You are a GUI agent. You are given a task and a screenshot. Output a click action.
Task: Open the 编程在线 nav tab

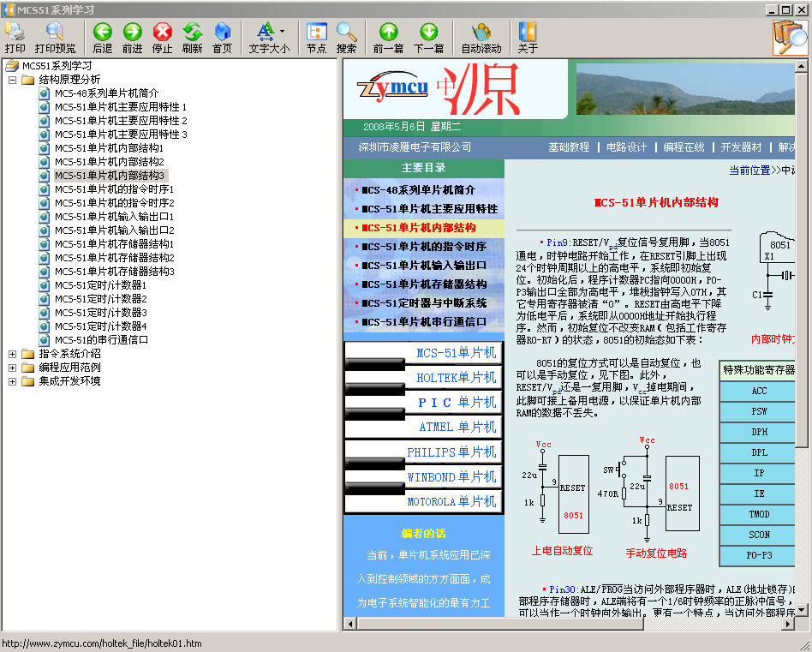(x=684, y=147)
